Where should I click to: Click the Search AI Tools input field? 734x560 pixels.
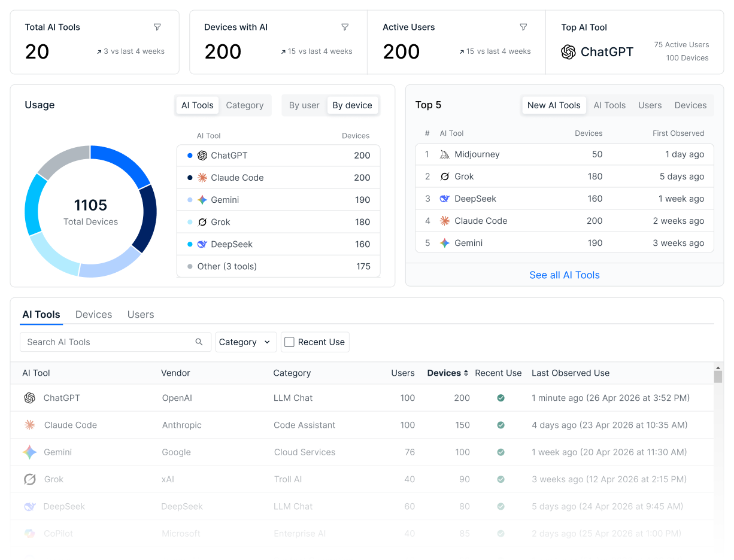click(116, 342)
